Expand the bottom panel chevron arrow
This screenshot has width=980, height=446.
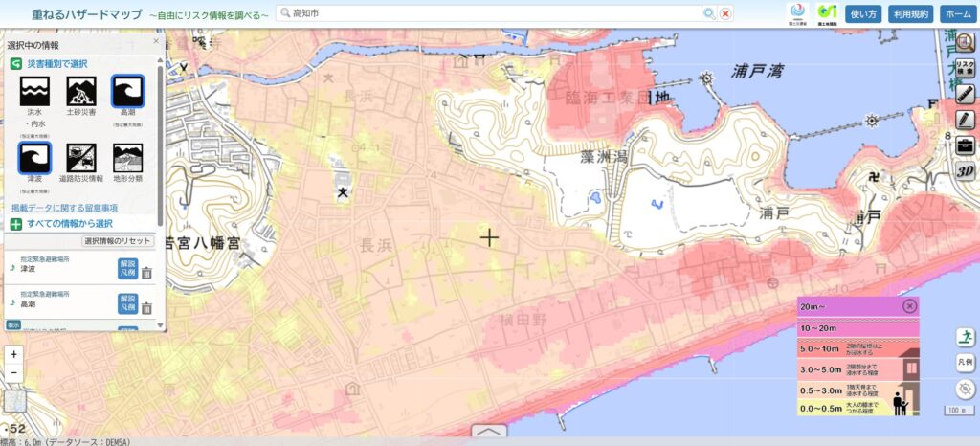pos(489,433)
